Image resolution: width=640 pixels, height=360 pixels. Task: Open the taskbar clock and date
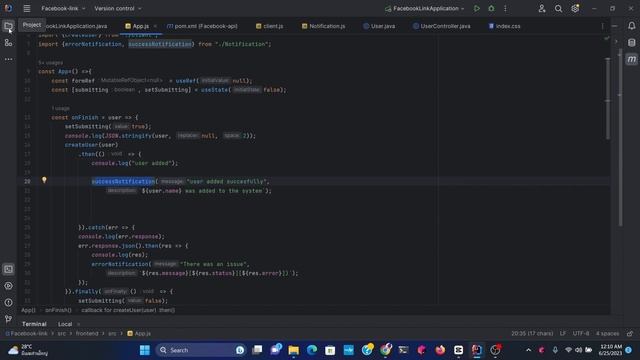click(x=611, y=350)
